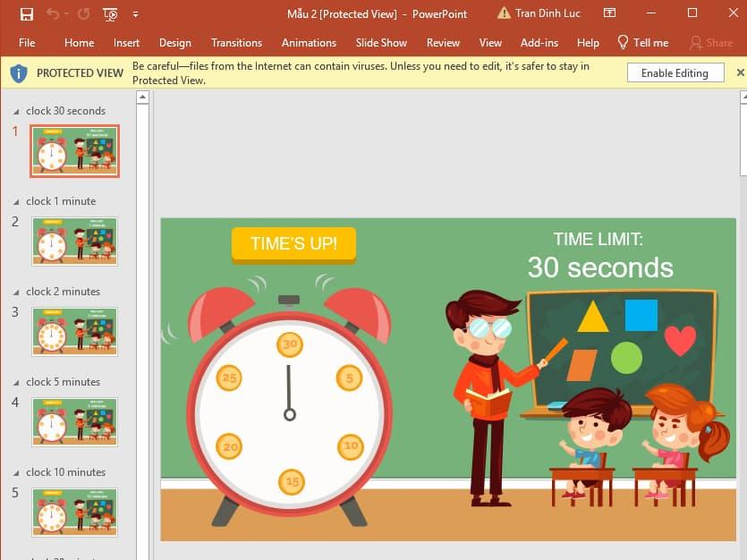This screenshot has height=560, width=747.
Task: Open the File menu
Action: coord(27,42)
